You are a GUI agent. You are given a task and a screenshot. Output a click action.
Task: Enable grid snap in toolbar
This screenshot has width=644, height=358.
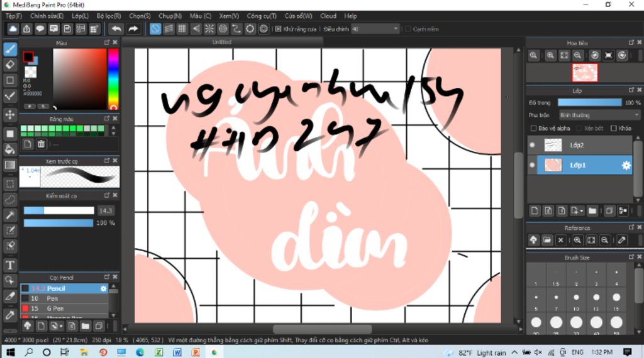pyautogui.click(x=182, y=29)
